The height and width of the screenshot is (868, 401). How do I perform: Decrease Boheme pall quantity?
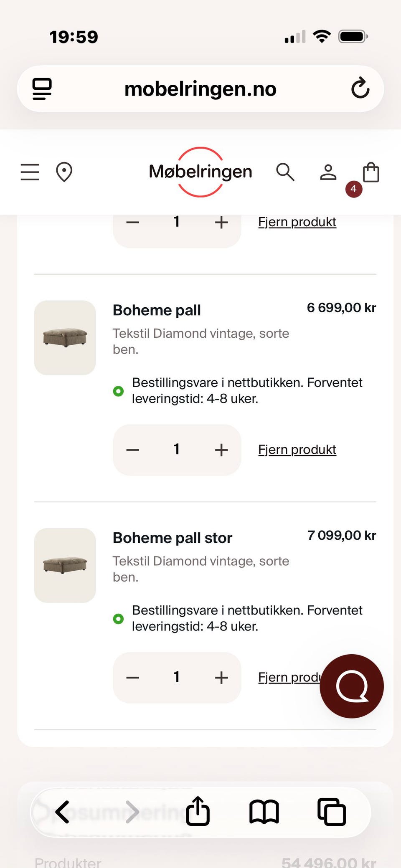[133, 450]
